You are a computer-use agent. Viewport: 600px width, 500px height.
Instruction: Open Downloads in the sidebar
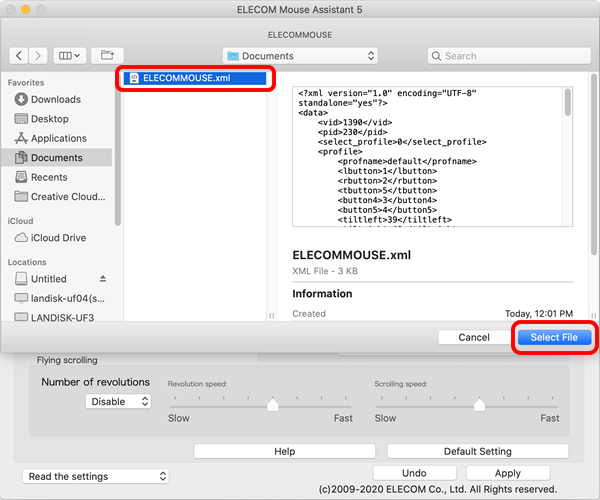pos(56,99)
